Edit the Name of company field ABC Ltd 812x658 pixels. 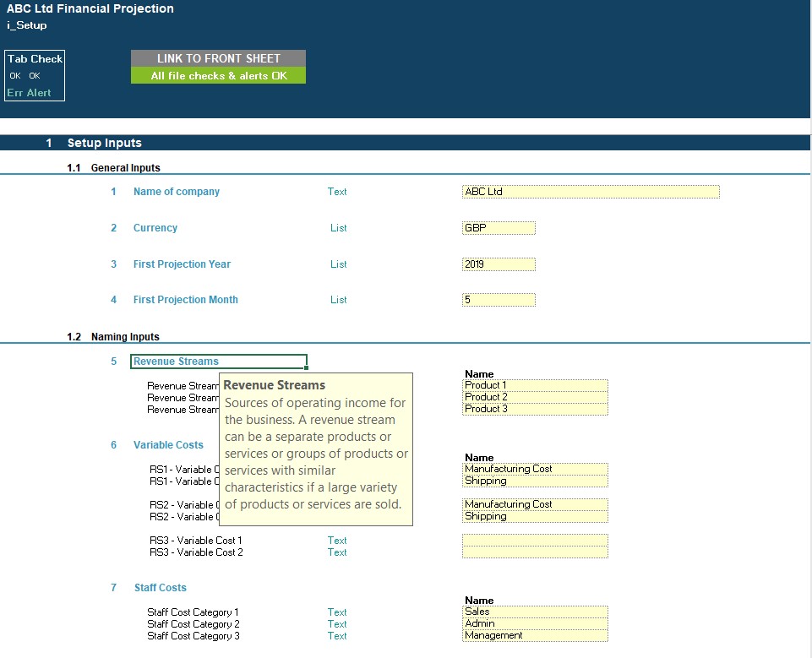coord(591,192)
